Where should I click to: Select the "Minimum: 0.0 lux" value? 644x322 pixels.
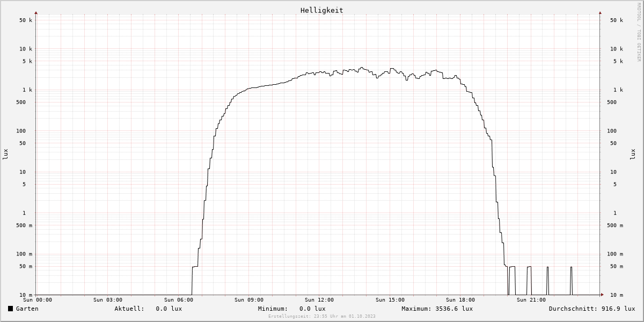pos(291,309)
